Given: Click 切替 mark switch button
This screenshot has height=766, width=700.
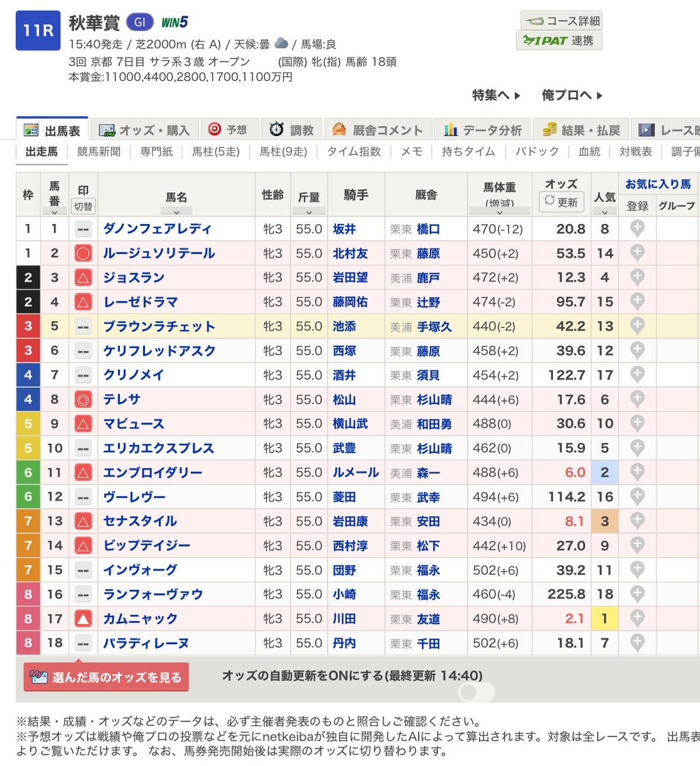Looking at the screenshot, I should coord(83,206).
